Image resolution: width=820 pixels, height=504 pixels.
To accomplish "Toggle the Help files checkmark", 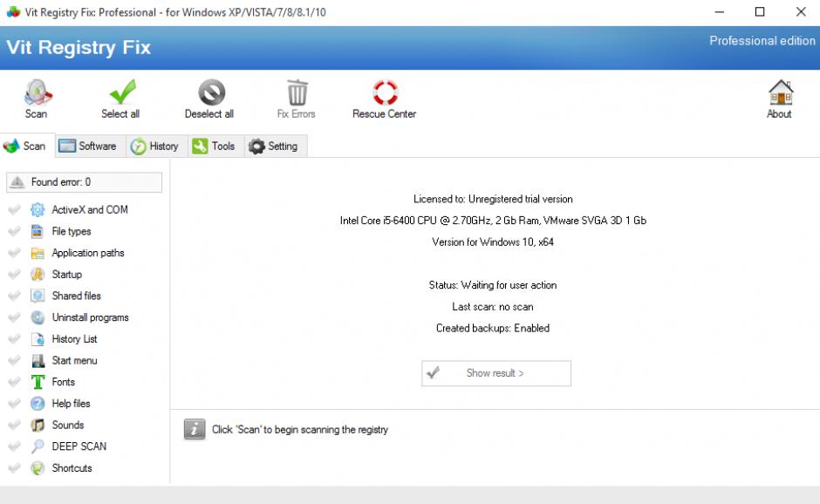I will pos(14,404).
